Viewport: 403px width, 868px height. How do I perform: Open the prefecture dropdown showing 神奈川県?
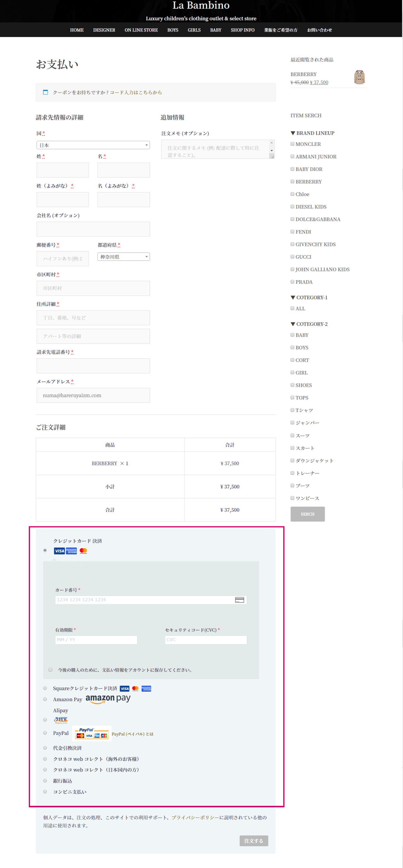click(123, 257)
